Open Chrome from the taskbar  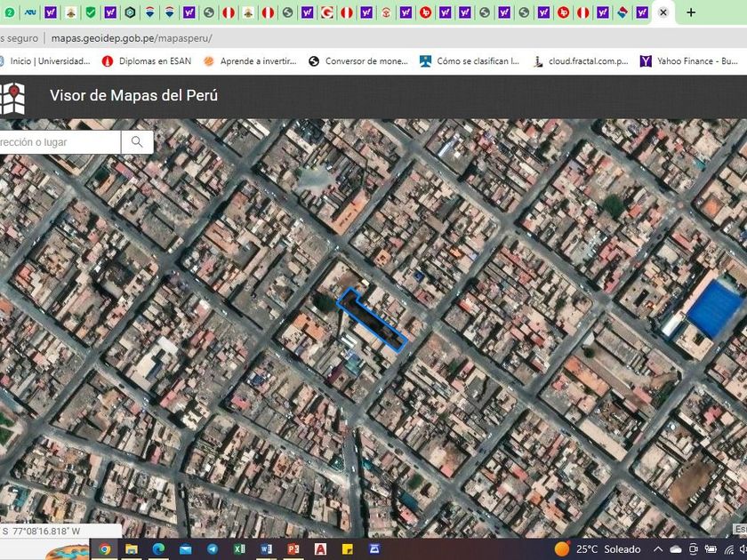pyautogui.click(x=104, y=549)
